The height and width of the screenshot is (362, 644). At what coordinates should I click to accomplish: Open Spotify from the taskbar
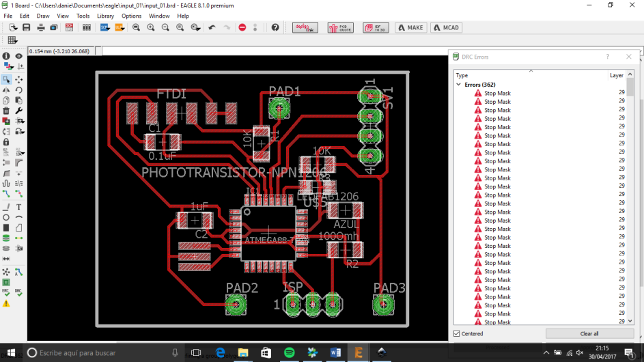click(289, 352)
